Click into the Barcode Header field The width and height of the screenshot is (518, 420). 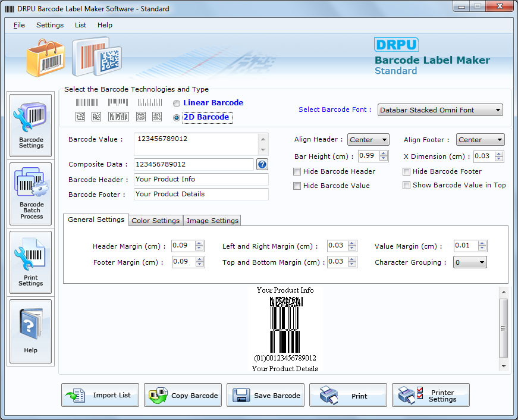click(201, 180)
